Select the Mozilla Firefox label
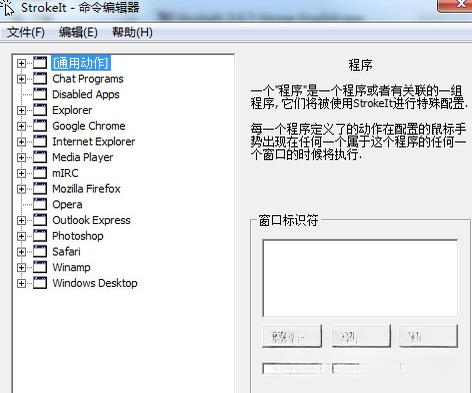The height and width of the screenshot is (393, 472). coord(86,189)
